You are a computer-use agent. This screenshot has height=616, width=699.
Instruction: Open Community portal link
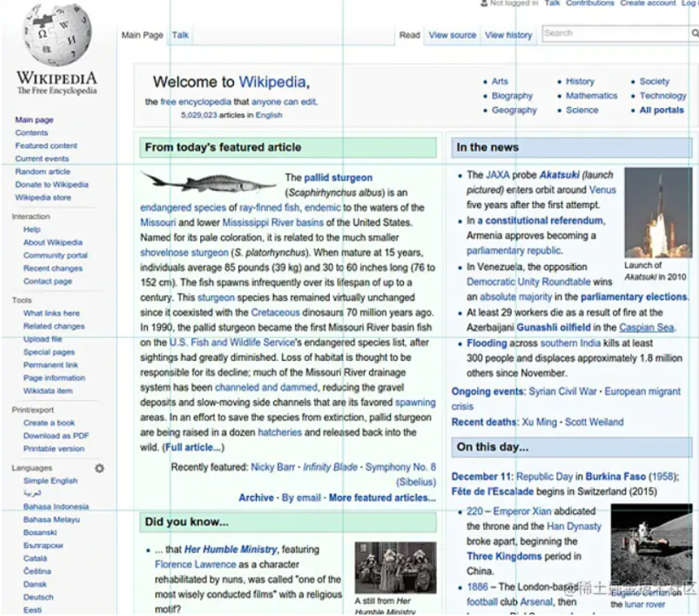pyautogui.click(x=55, y=255)
